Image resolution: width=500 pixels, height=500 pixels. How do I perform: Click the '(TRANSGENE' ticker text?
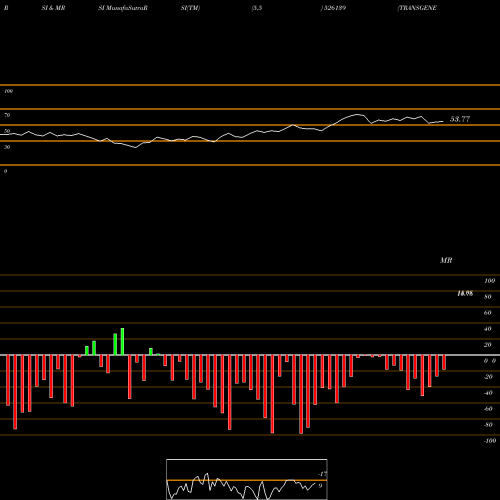pyautogui.click(x=417, y=8)
